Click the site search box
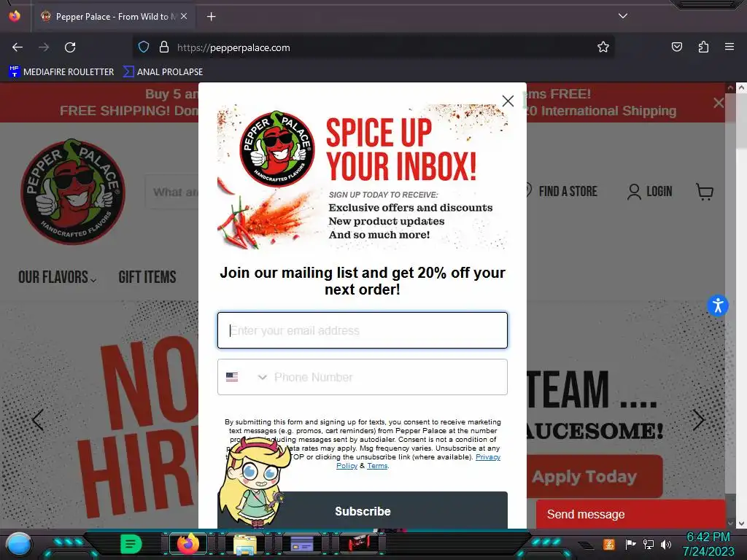Image resolution: width=747 pixels, height=560 pixels. (x=172, y=192)
